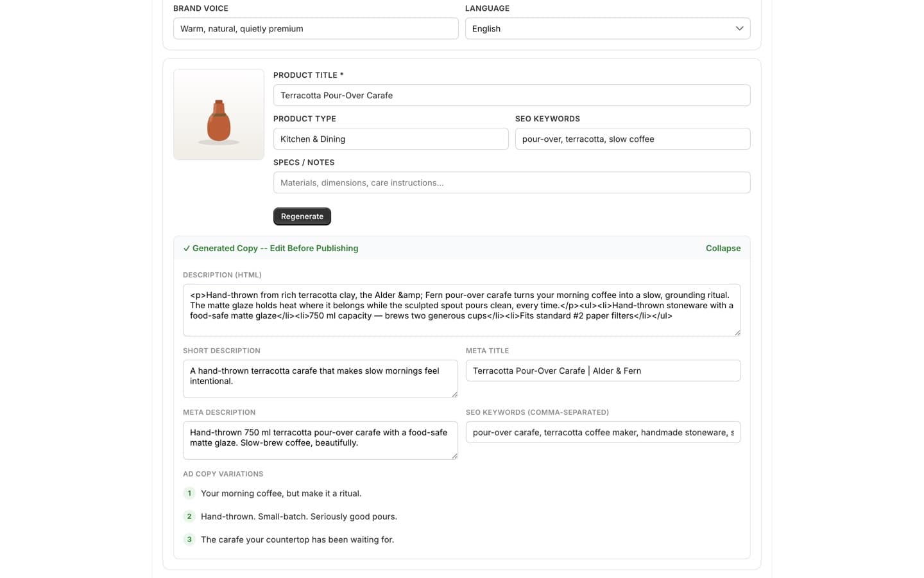Click the Meta Description resize handle
The height and width of the screenshot is (578, 924).
[x=454, y=456]
